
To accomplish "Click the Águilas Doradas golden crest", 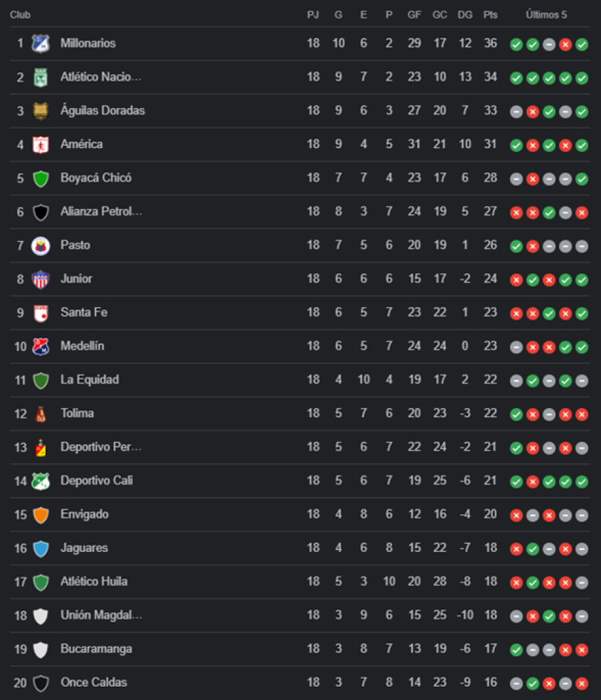I will point(41,111).
